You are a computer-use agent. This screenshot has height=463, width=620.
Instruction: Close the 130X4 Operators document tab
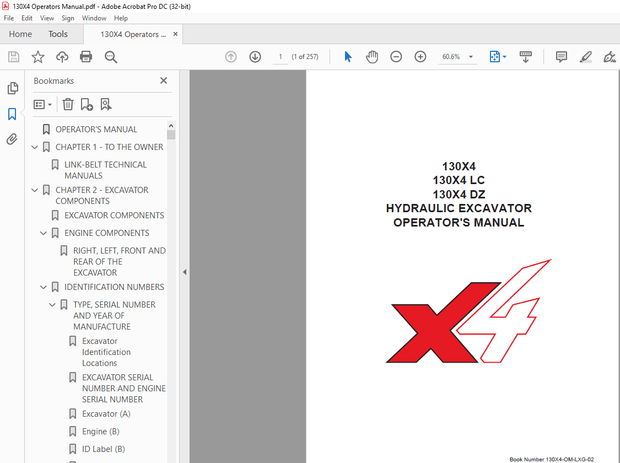[x=176, y=34]
